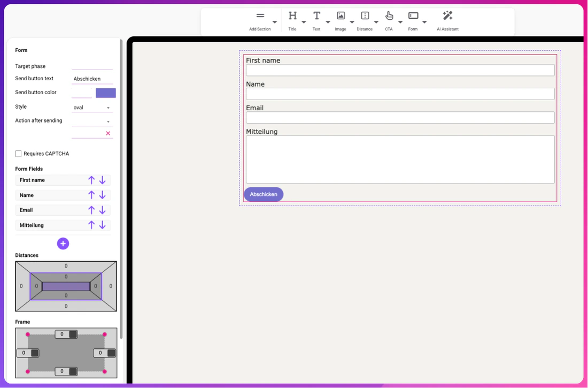This screenshot has height=388, width=588.
Task: Open Text options dropdown arrow
Action: tap(328, 22)
